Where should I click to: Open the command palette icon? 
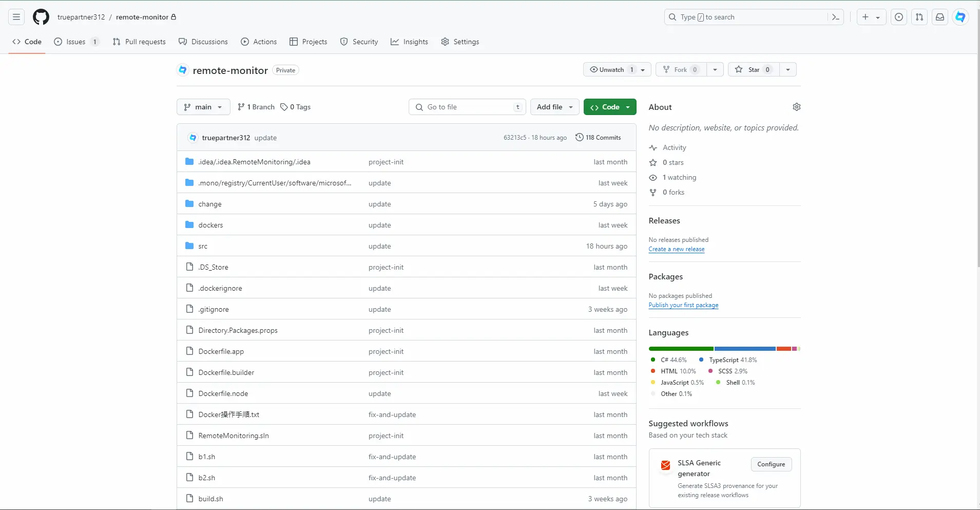click(835, 17)
